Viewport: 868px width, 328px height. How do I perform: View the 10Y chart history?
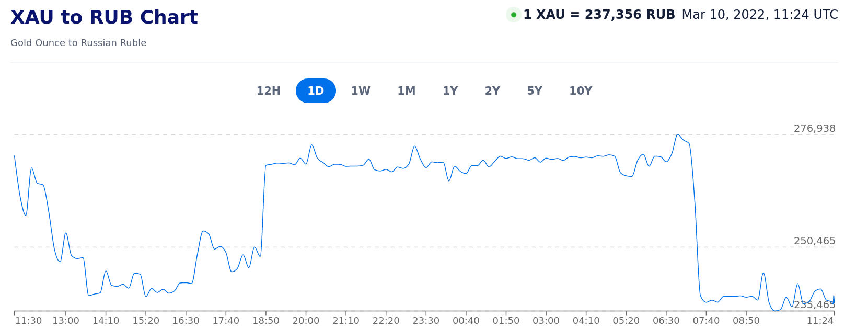click(580, 91)
